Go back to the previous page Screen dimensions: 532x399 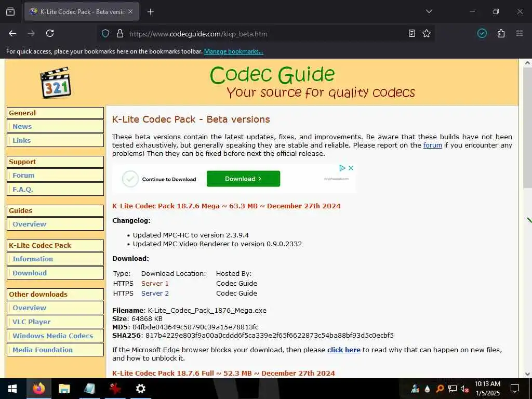tap(12, 33)
